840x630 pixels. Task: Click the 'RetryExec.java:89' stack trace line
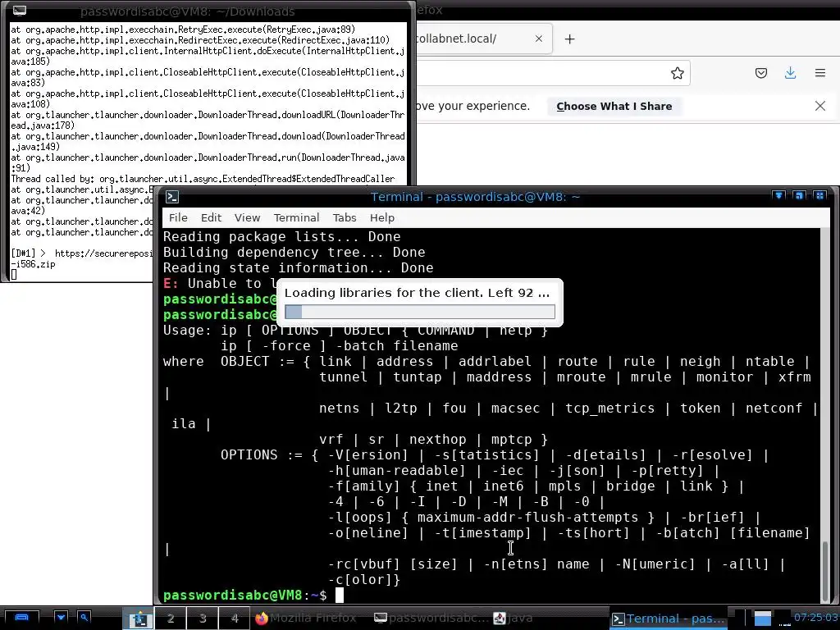(183, 30)
